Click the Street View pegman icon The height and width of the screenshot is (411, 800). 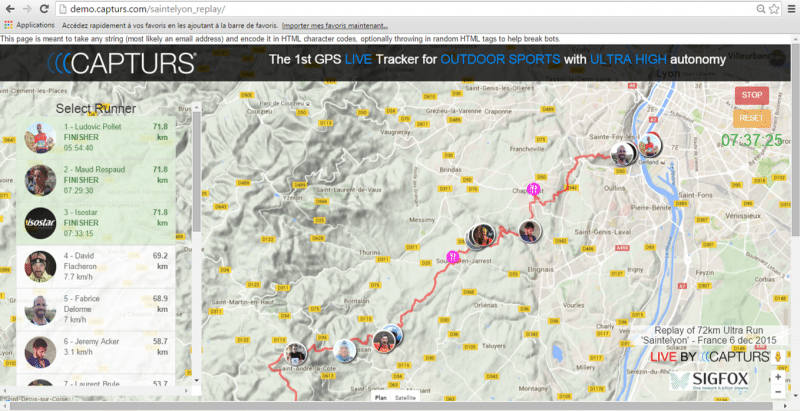778,356
